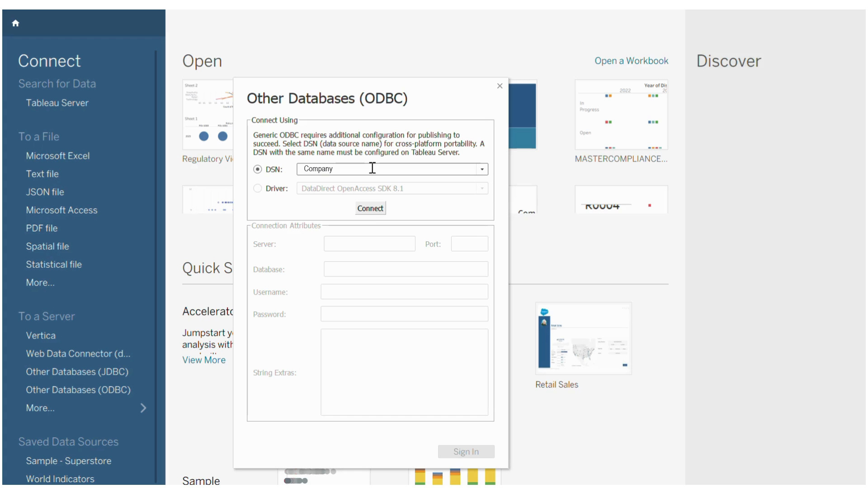Click the View More link
Screen dimensions: 868x488
[204, 360]
